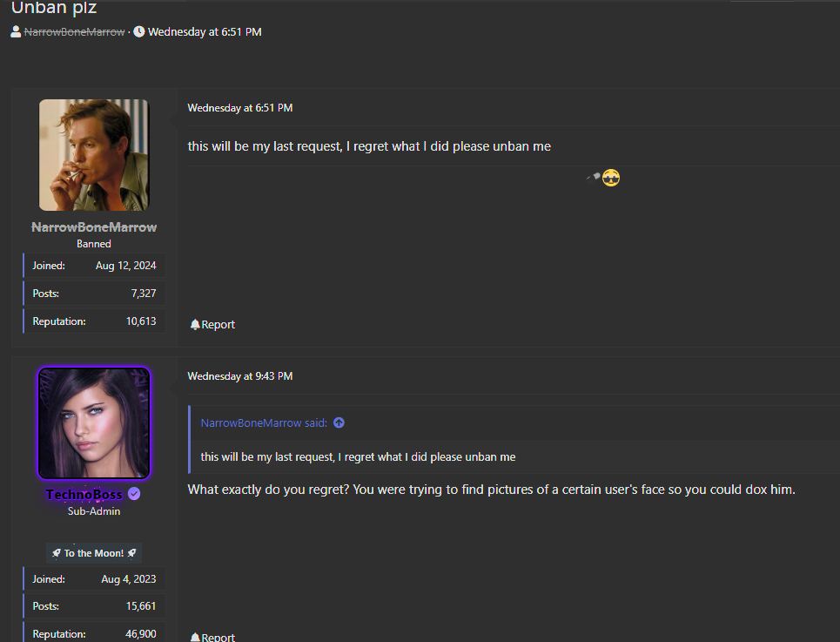Viewport: 840px width, 642px height.
Task: Click thread start date in the header
Action: click(205, 32)
